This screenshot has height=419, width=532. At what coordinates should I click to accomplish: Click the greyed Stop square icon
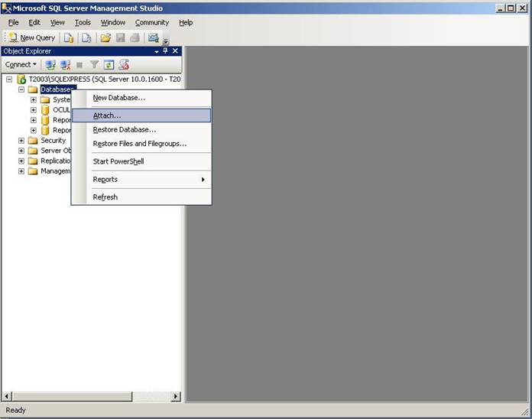(x=79, y=65)
